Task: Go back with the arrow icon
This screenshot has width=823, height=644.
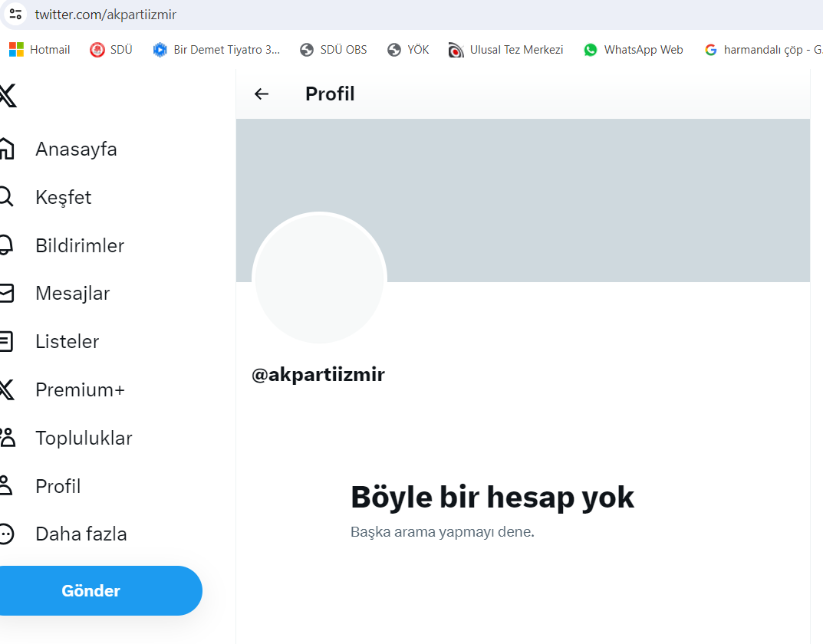Action: 262,94
